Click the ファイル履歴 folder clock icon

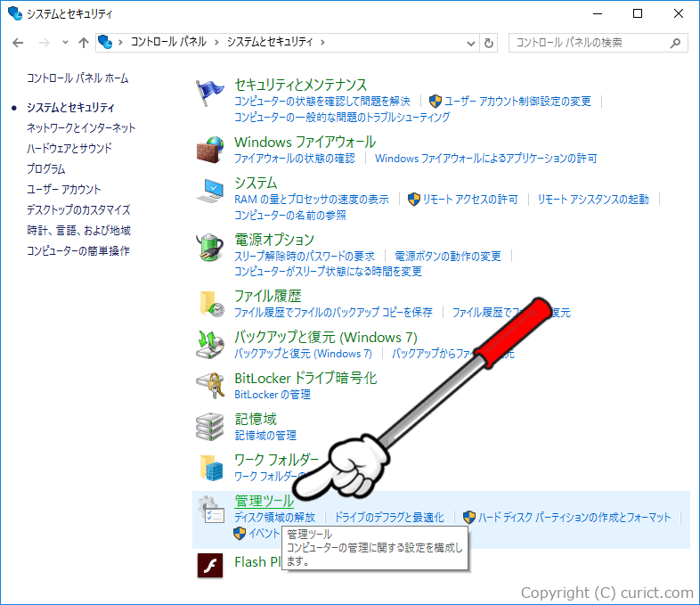click(x=212, y=304)
